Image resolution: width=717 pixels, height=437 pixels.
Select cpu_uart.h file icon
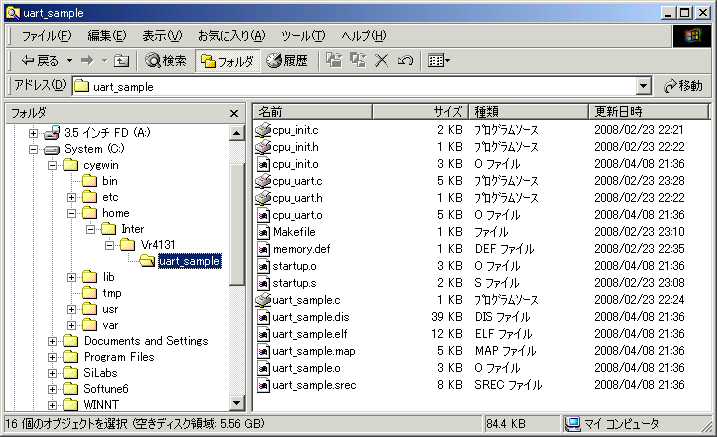pos(263,198)
